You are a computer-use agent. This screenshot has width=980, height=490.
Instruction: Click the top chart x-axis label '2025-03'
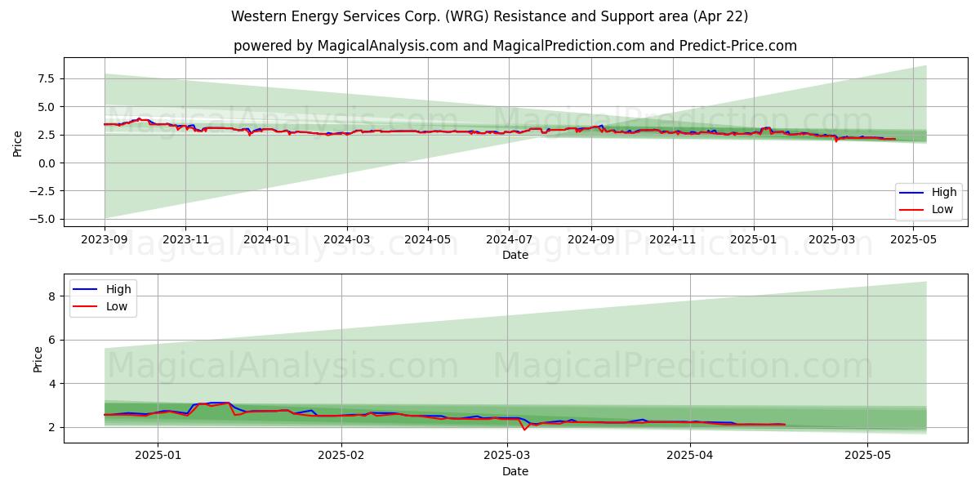[832, 240]
